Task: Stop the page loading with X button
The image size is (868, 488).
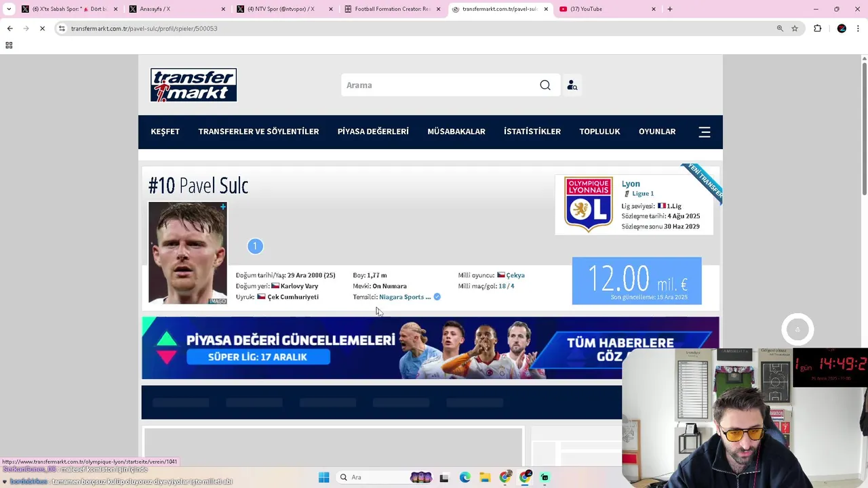Action: coord(42,28)
